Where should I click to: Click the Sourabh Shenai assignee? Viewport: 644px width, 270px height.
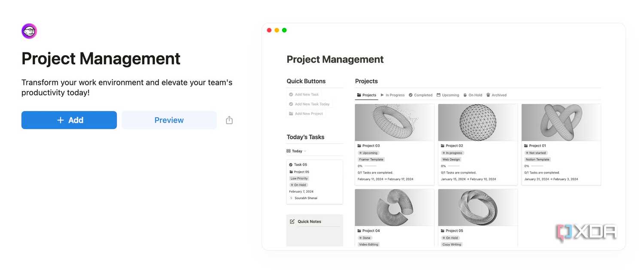point(303,198)
